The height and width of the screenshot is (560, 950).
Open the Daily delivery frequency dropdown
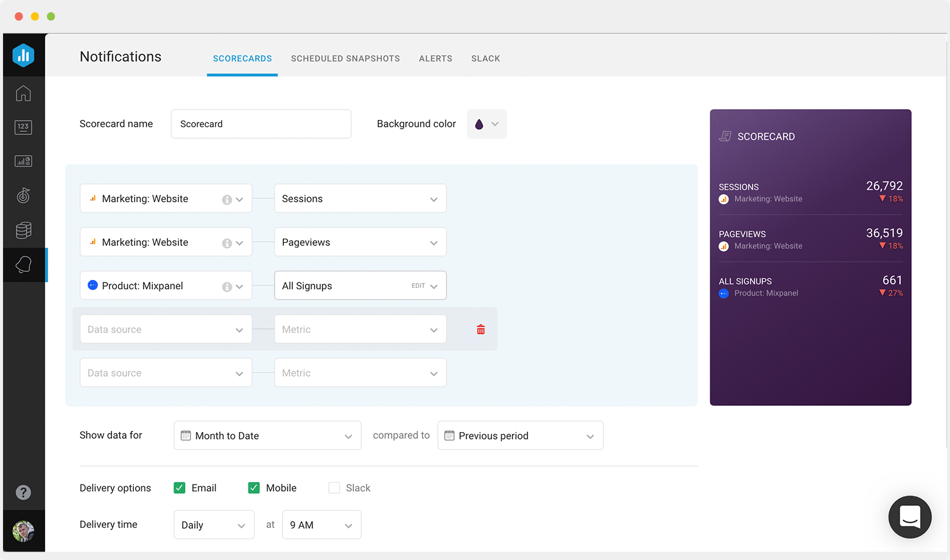(x=214, y=525)
